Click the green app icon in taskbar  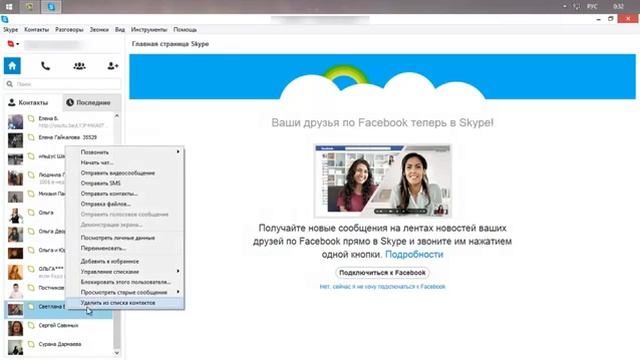tap(29, 7)
